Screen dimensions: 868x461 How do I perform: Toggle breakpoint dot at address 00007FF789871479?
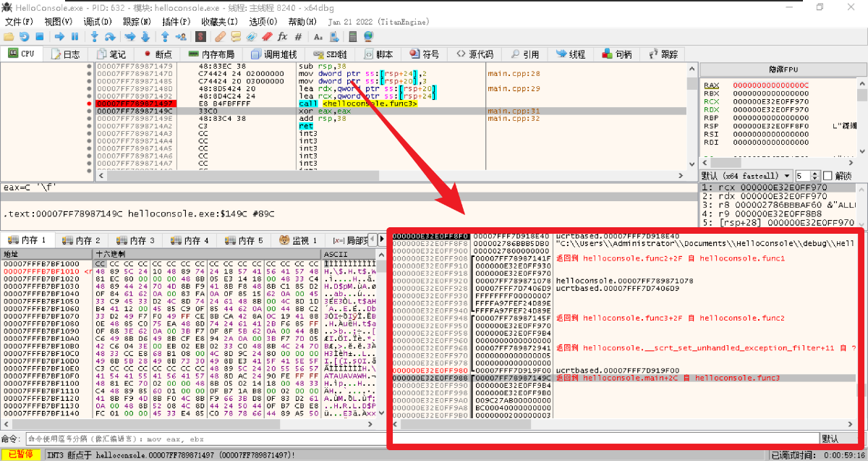coord(90,66)
